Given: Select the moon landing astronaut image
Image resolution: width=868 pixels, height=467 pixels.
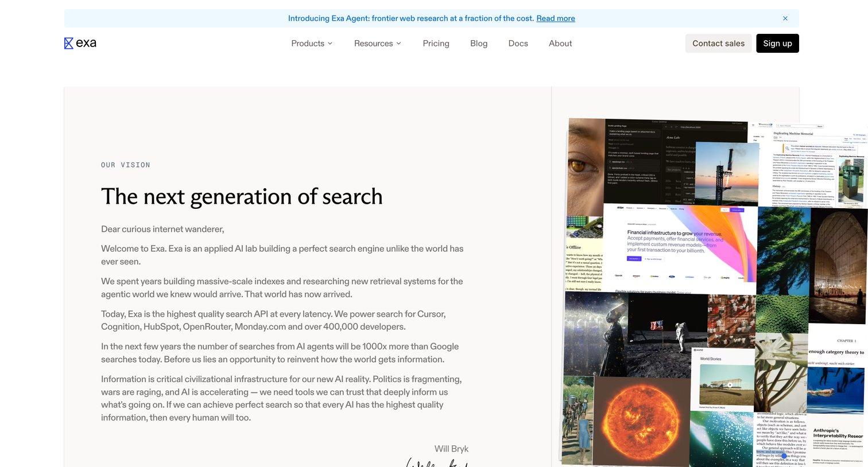Looking at the screenshot, I should (666, 336).
